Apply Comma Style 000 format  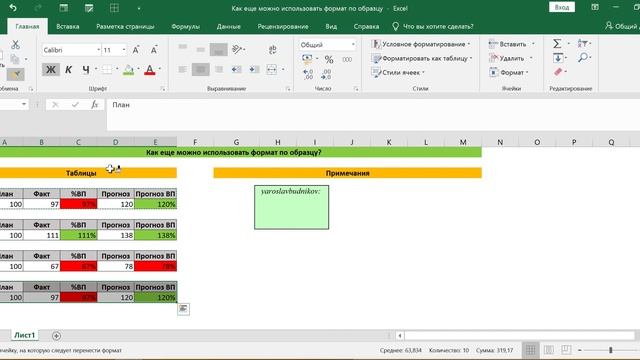[347, 60]
